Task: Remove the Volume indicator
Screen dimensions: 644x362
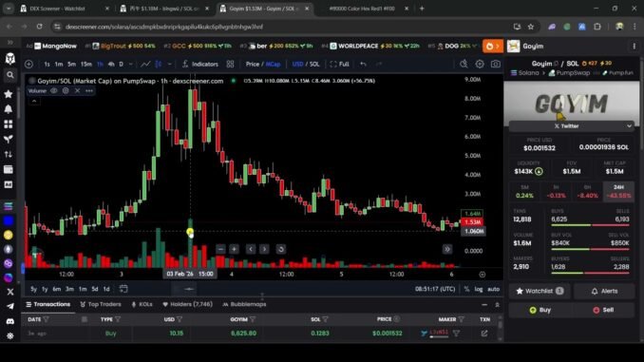Action: click(77, 90)
